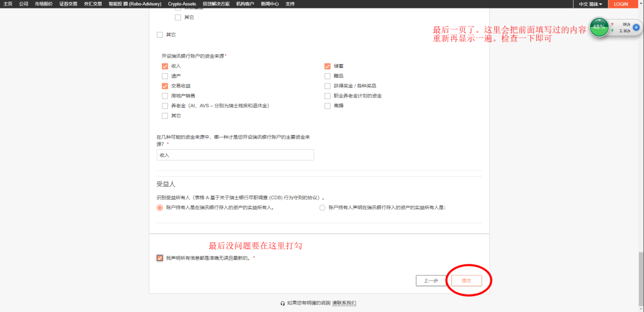Open the Crypto-Assets menu item
This screenshot has width=644, height=312.
(x=182, y=4)
